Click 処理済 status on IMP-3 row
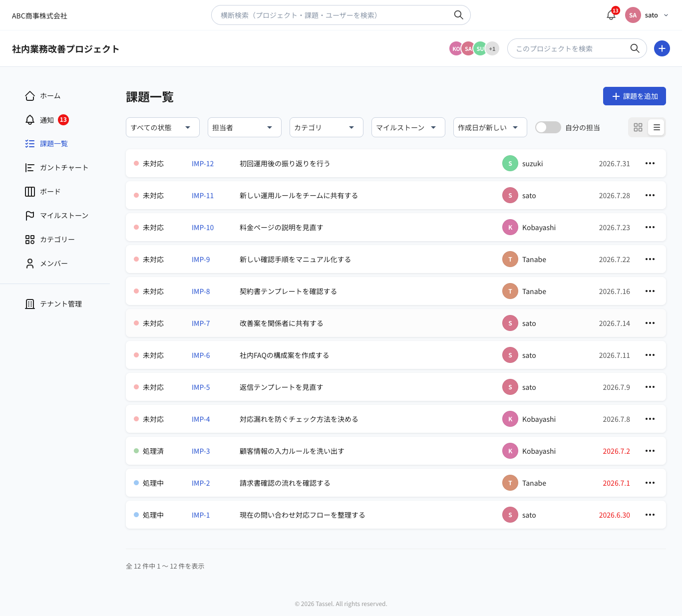This screenshot has height=616, width=682. [x=149, y=451]
